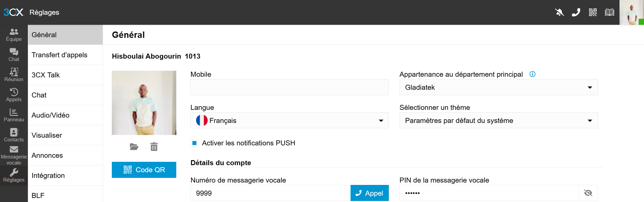Open Réunion from the left sidebar
This screenshot has height=202, width=644.
point(14,75)
